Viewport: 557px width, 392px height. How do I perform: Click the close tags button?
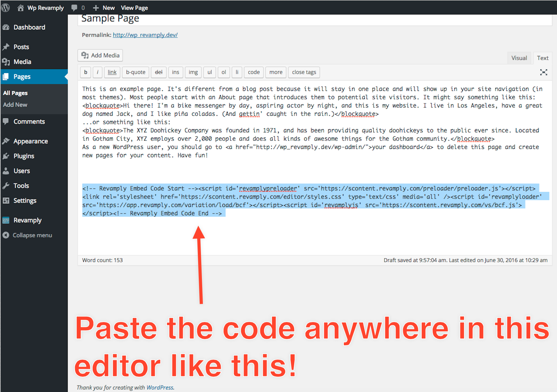304,72
